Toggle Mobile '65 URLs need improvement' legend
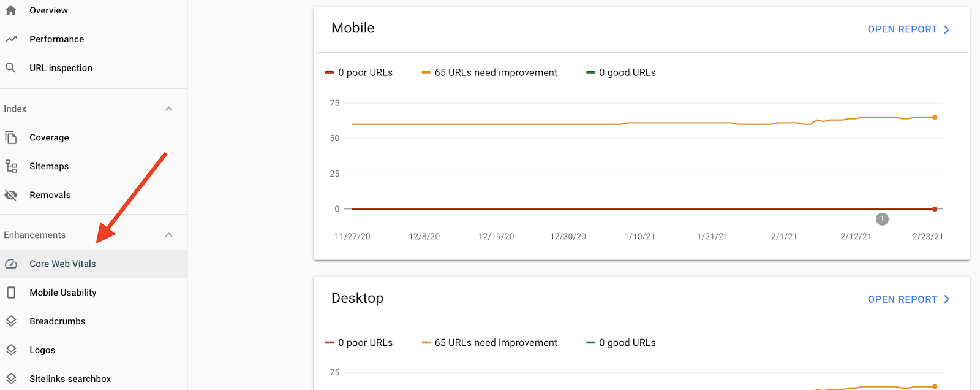 (x=490, y=72)
